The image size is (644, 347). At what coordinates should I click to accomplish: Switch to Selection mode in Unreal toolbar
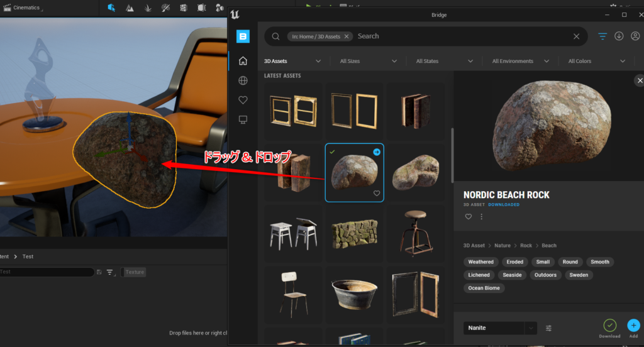tap(111, 8)
